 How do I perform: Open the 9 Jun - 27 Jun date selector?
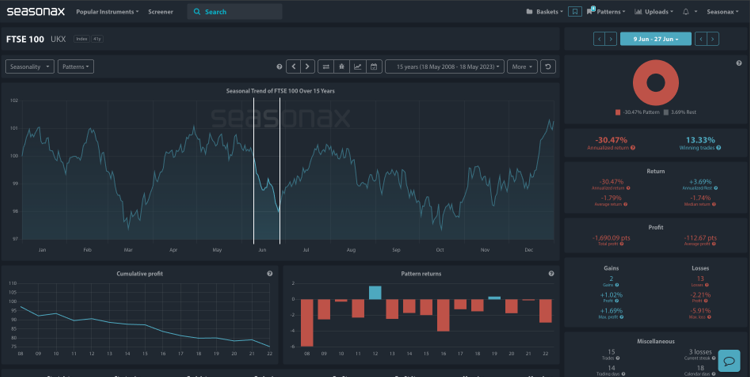(655, 39)
